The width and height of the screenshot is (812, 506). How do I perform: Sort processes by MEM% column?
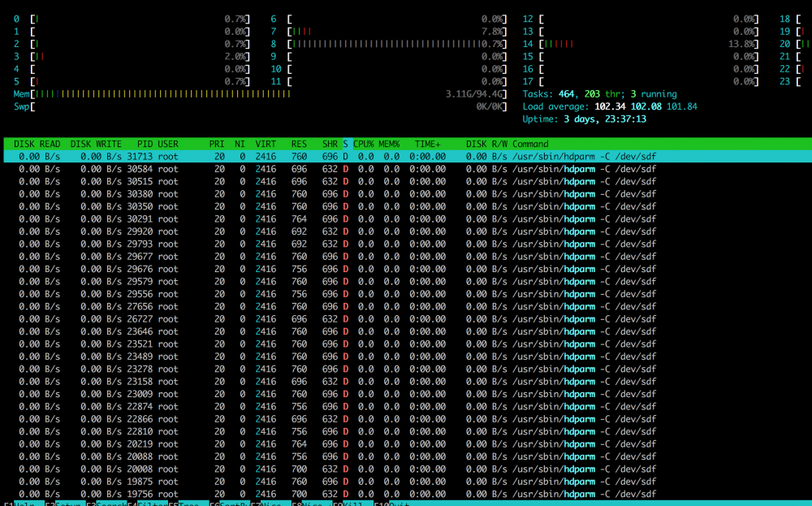[x=389, y=144]
